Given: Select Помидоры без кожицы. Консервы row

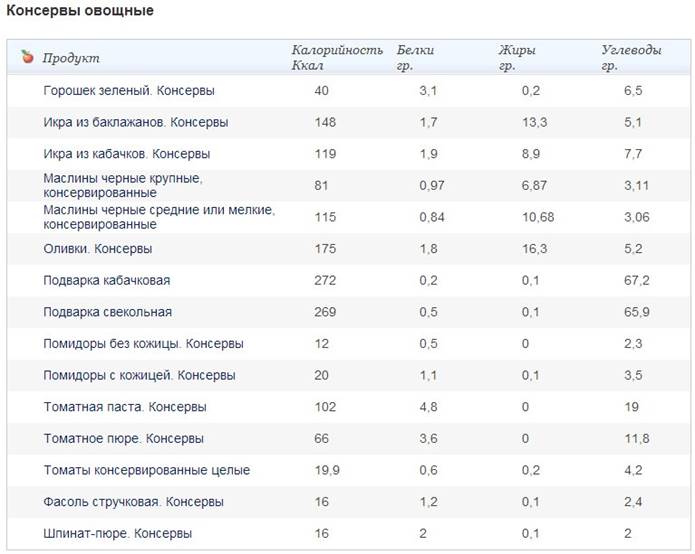Looking at the screenshot, I should [x=143, y=344].
